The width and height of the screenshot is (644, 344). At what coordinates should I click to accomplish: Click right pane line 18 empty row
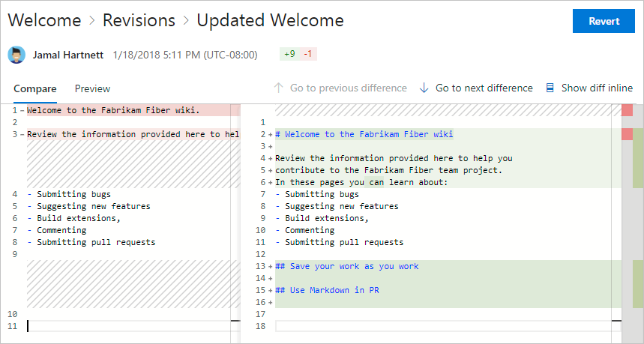448,326
